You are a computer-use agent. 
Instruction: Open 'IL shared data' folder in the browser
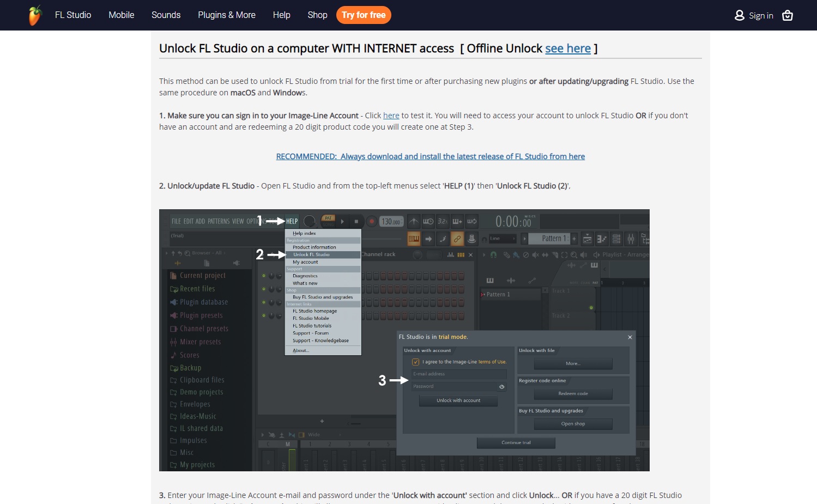click(x=196, y=429)
